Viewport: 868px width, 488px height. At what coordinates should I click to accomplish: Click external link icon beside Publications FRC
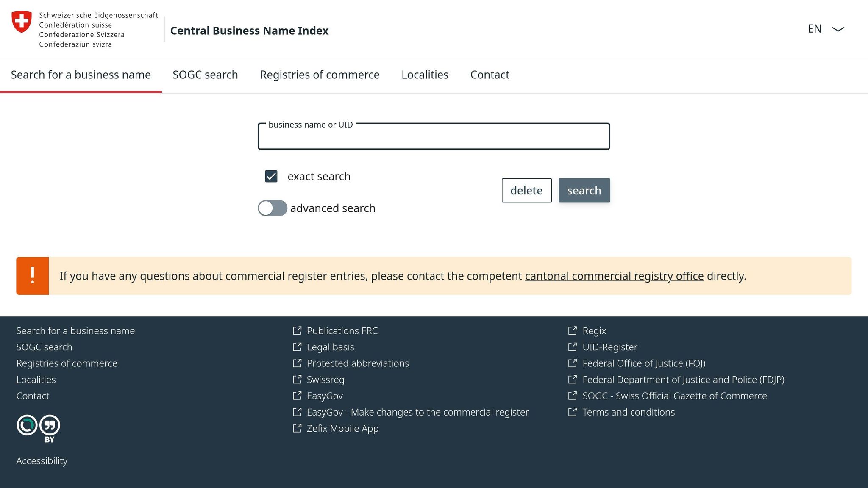297,330
